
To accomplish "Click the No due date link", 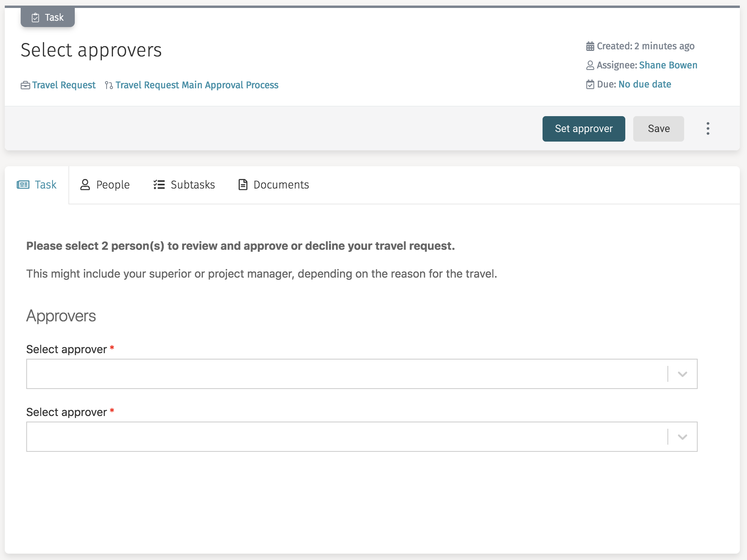I will (644, 84).
